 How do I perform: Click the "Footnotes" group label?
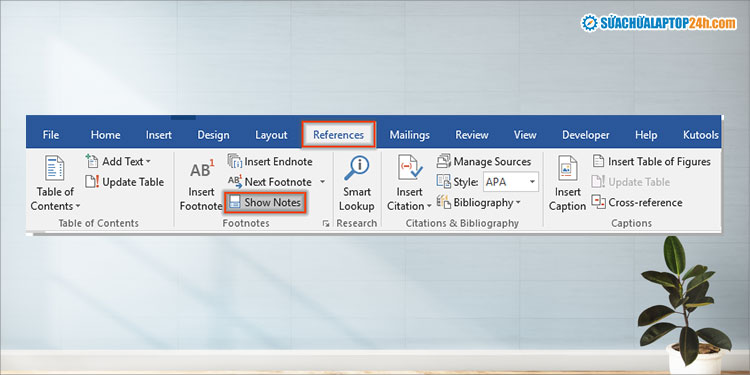(x=246, y=223)
